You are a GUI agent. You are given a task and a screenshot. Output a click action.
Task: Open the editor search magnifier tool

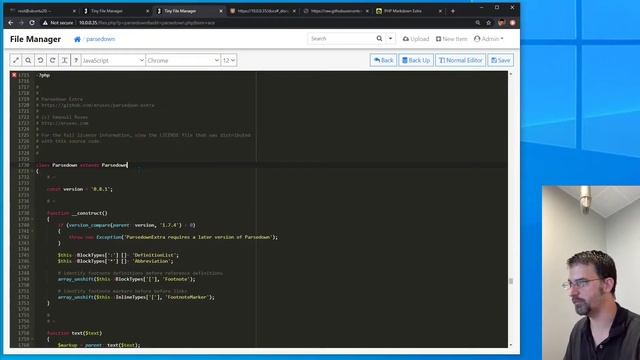tap(28, 60)
